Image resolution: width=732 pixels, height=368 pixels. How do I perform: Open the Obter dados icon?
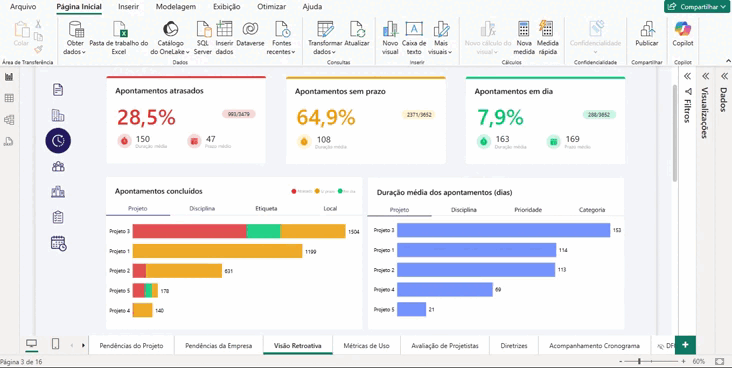[76, 29]
